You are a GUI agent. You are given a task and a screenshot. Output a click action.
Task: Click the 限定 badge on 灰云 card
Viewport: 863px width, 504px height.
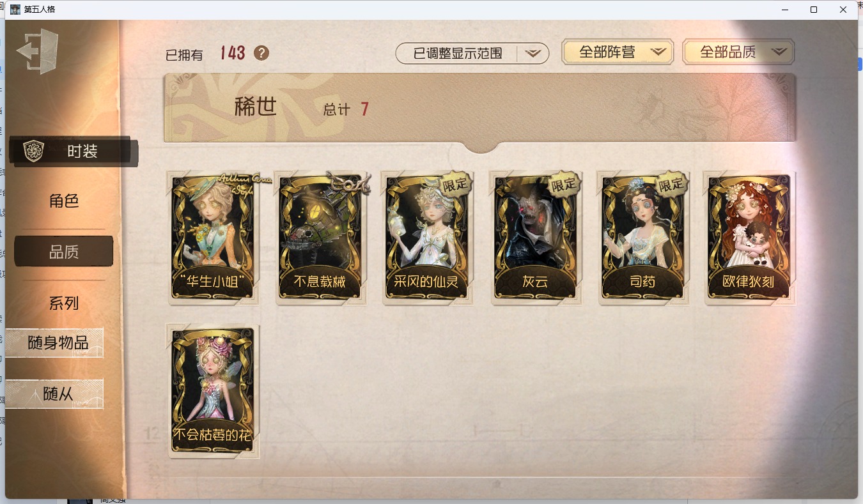[563, 183]
